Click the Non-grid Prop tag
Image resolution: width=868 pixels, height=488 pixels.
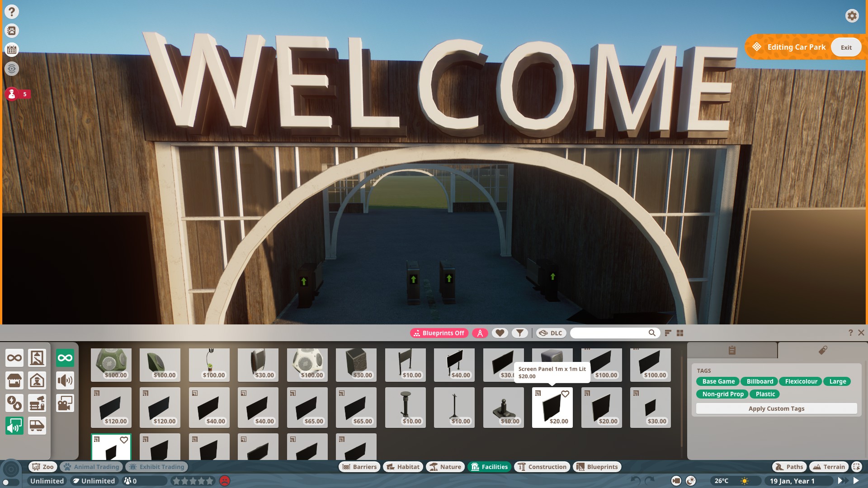[x=722, y=394]
